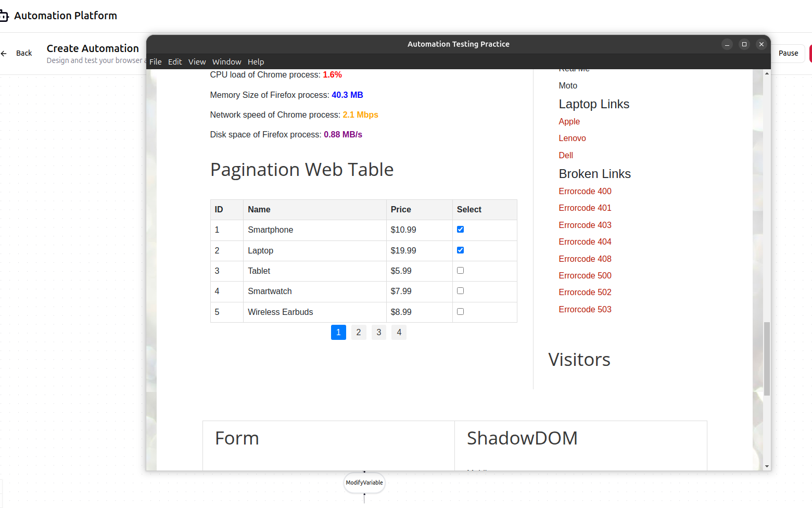Click the Errorcode 400 broken link

[x=585, y=191]
